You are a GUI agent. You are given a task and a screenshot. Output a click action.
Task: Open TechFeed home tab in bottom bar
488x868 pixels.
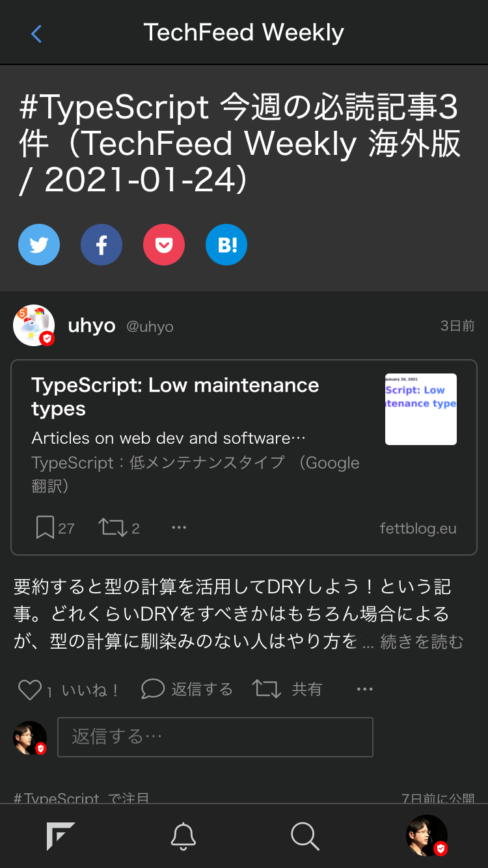[61, 836]
